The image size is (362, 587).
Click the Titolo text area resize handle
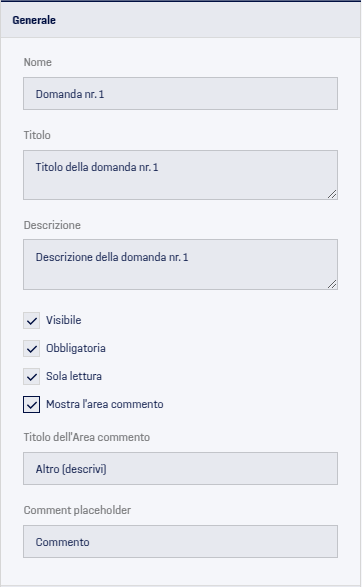point(332,194)
